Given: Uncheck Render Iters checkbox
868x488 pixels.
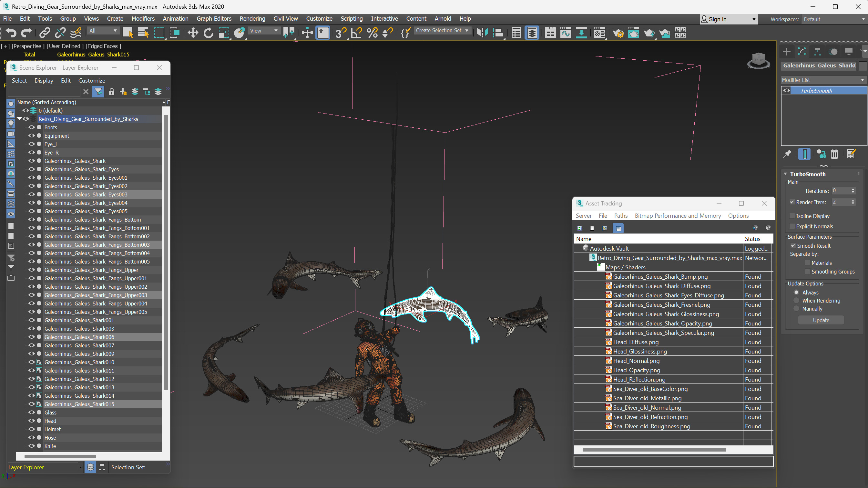Looking at the screenshot, I should [x=792, y=202].
